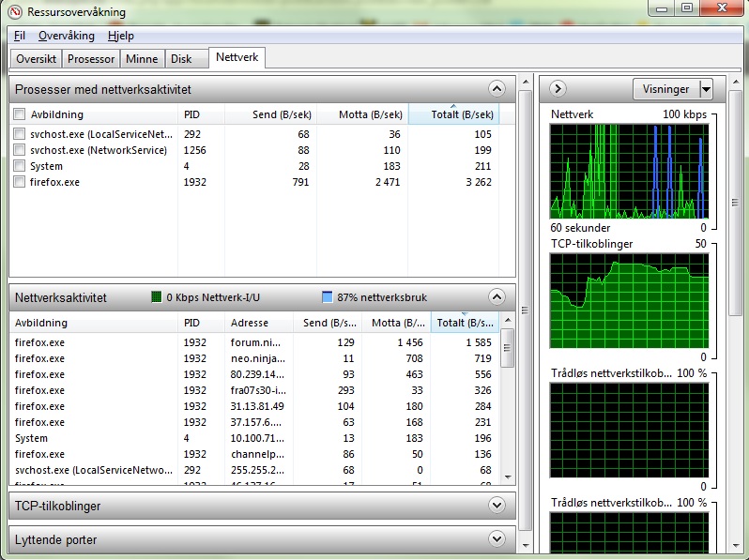Click Nettverksaktivitet list scrollbar thumb
749x560 pixels.
coord(508,348)
